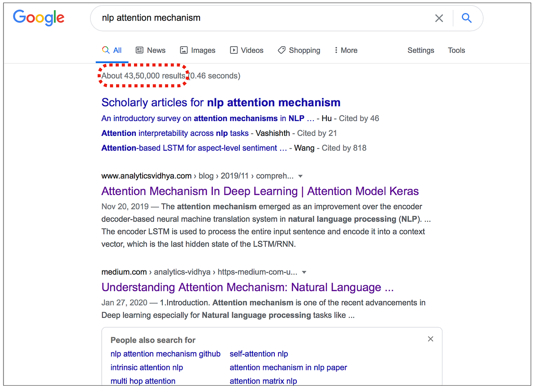Click the 'Cited by 21' text

[x=317, y=133]
